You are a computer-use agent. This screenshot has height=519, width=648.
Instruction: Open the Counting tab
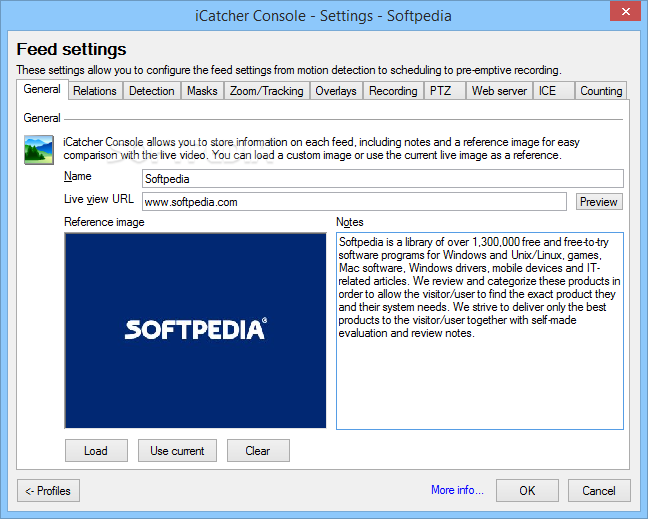pos(601,91)
